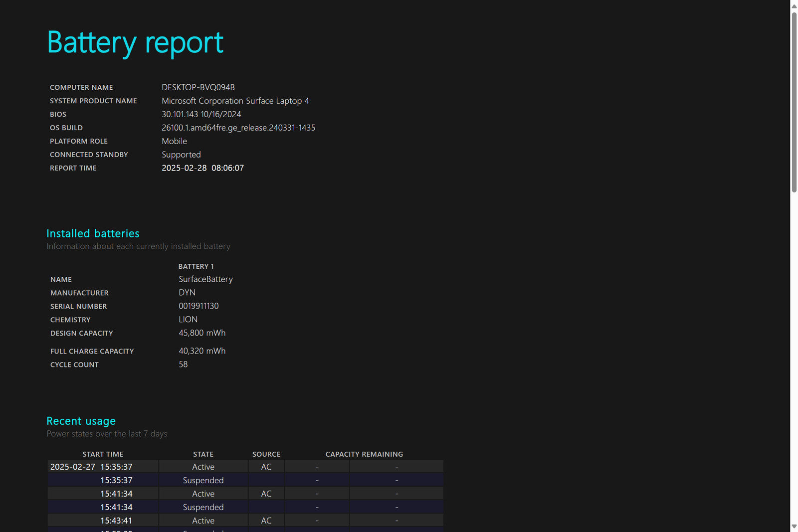Click the SYSTEM PRODUCT NAME label

pyautogui.click(x=93, y=101)
